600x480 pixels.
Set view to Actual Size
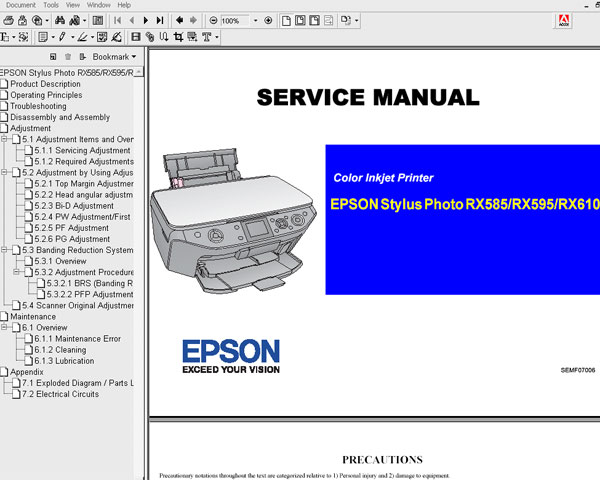286,20
